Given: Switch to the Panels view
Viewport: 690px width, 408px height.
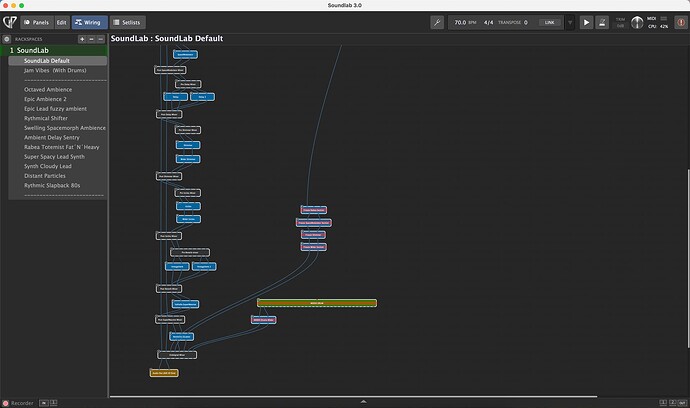Looking at the screenshot, I should (37, 22).
